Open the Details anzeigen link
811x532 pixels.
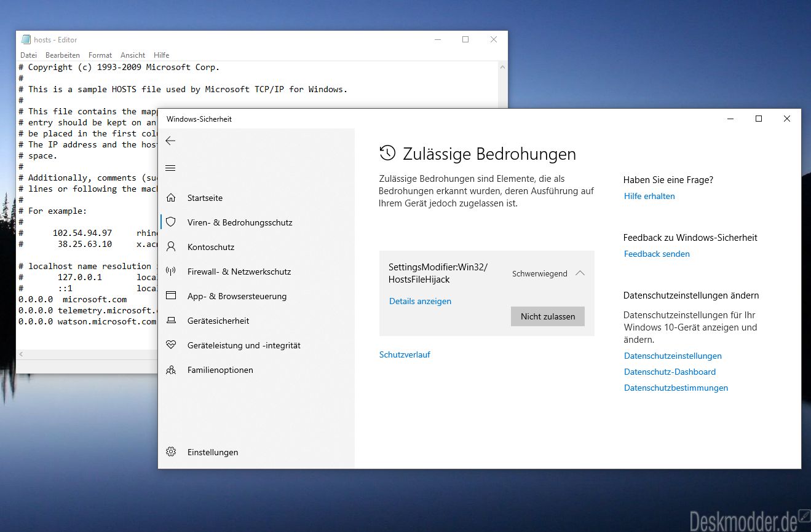pyautogui.click(x=420, y=301)
